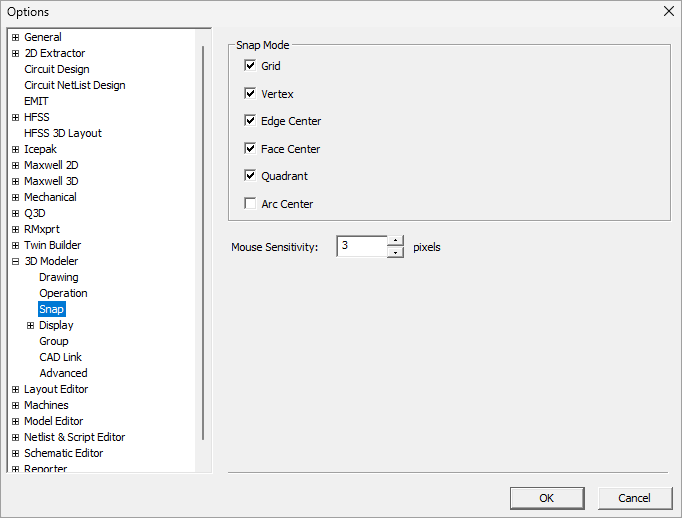Close the Options dialog window
The image size is (682, 518).
coord(669,11)
